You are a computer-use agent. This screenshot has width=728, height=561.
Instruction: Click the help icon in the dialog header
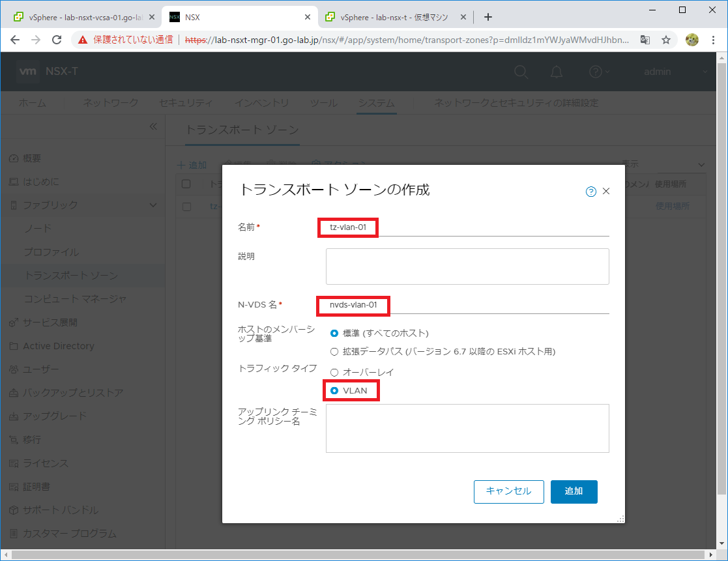[x=590, y=192]
